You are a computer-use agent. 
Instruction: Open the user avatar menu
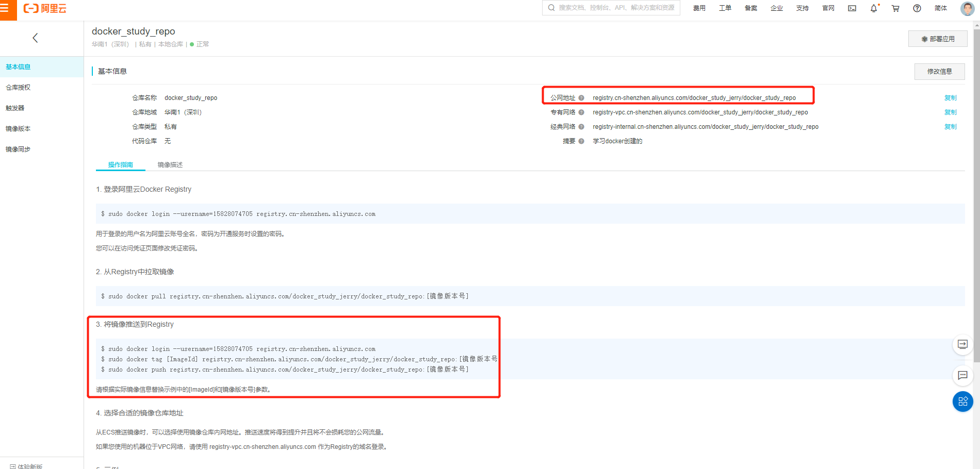click(x=967, y=8)
